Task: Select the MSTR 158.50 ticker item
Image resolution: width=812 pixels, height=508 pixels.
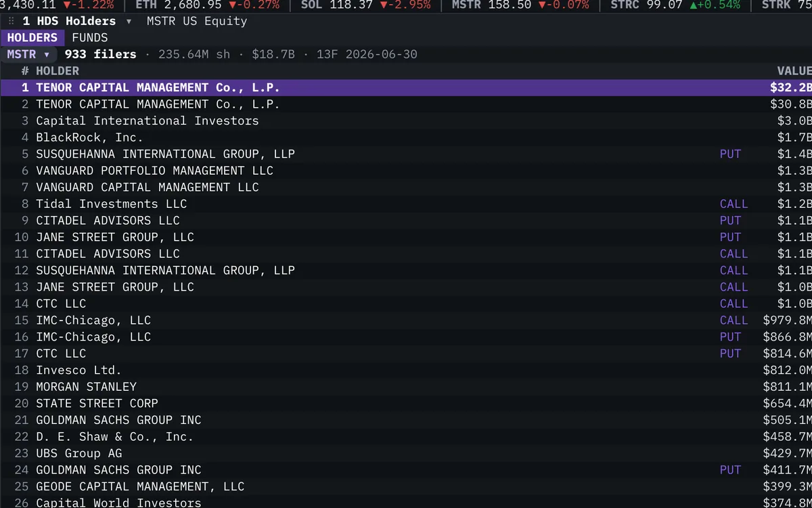Action: 520,5
